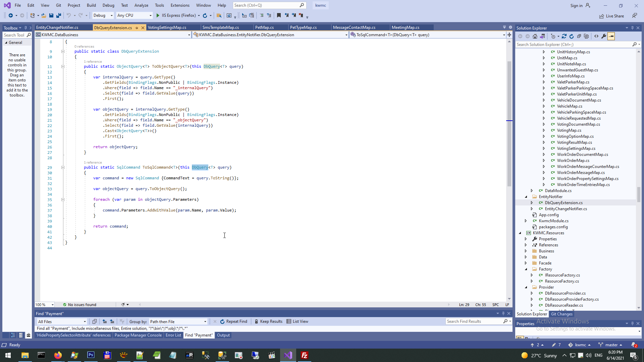Click the Find in Files toolbar icon

219,15
